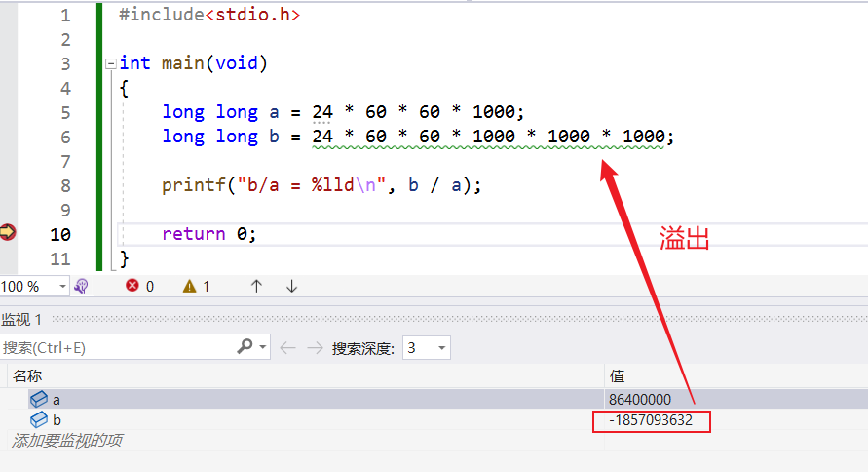
Task: Select the 监视 1 panel title
Action: pos(21,320)
